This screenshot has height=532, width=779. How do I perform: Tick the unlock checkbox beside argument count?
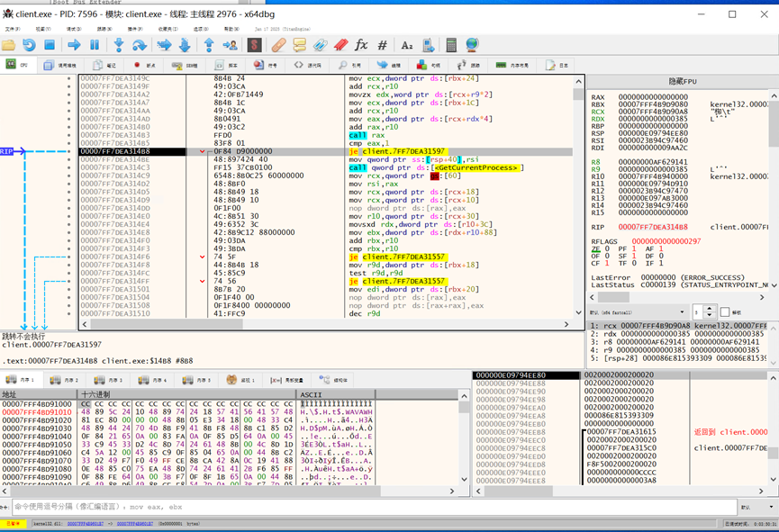(x=726, y=312)
